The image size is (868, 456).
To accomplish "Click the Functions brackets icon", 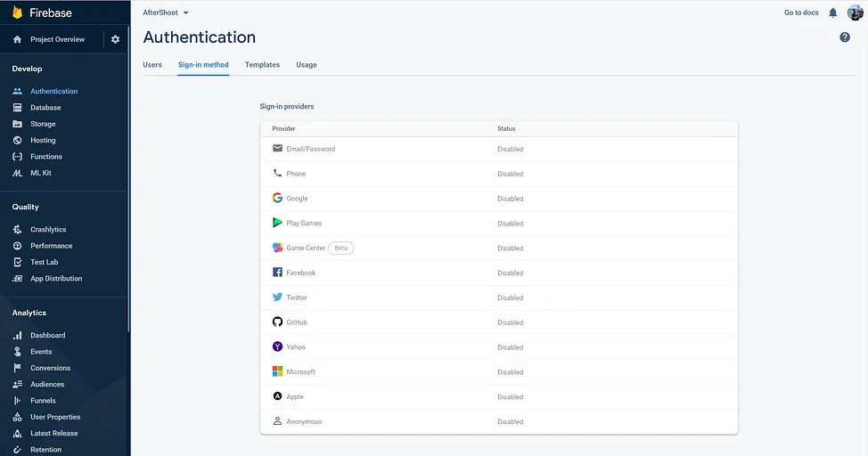I will pos(17,157).
